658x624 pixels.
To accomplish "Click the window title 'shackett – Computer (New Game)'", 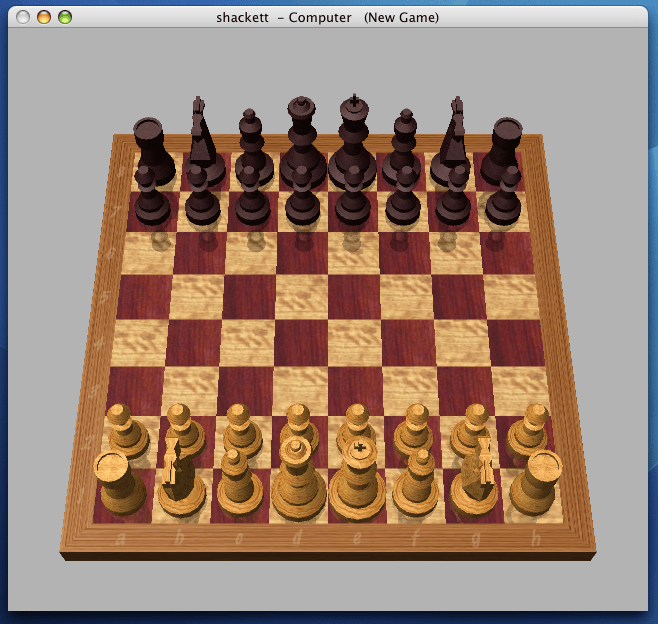I will (327, 17).
